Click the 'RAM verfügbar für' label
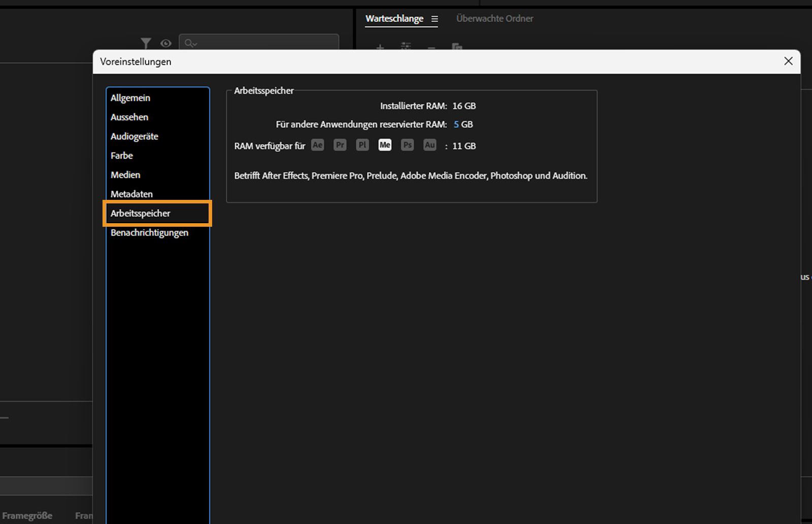This screenshot has width=812, height=524. coord(269,146)
